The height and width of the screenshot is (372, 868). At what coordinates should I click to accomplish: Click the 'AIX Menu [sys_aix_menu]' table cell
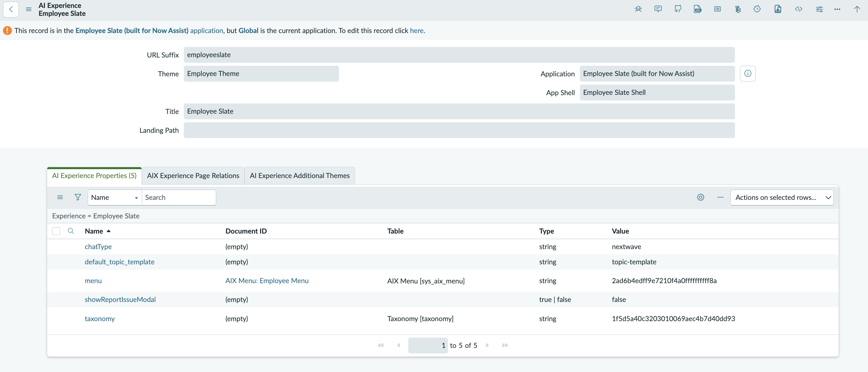[x=426, y=280]
